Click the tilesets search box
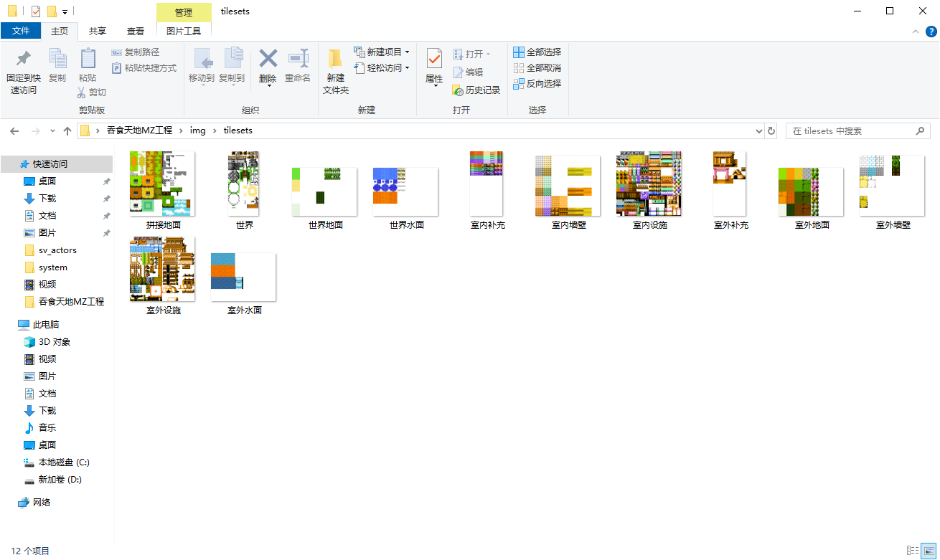 858,131
